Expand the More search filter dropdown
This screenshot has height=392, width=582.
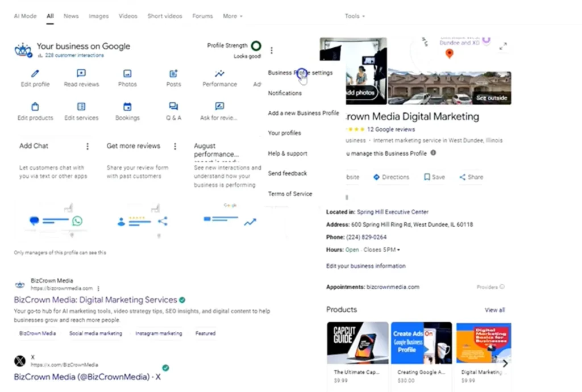(x=232, y=16)
